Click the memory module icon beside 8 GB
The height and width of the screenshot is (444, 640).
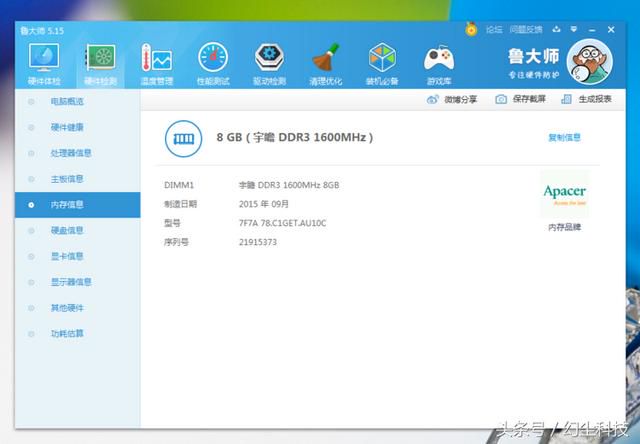click(184, 139)
